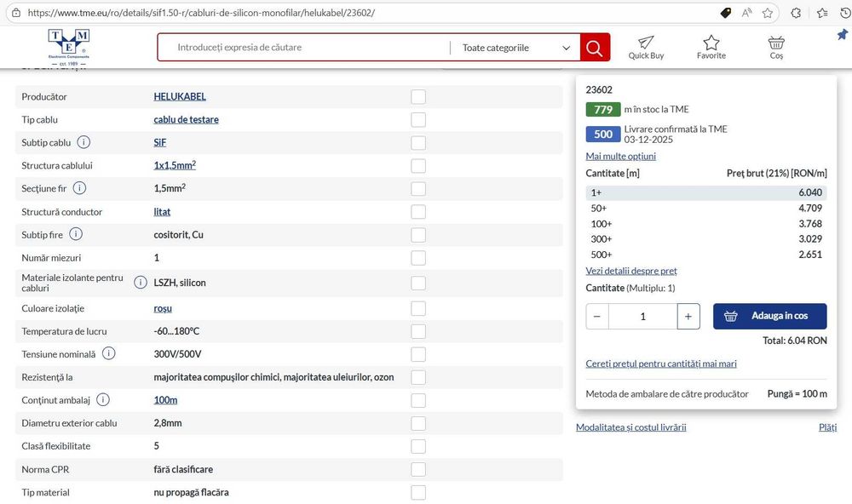
Task: Open Cereți prețul pentru cantități mai mari
Action: [661, 364]
